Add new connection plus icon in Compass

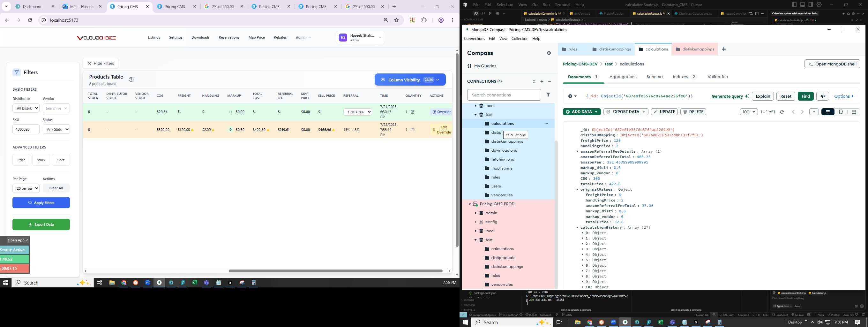pyautogui.click(x=542, y=81)
